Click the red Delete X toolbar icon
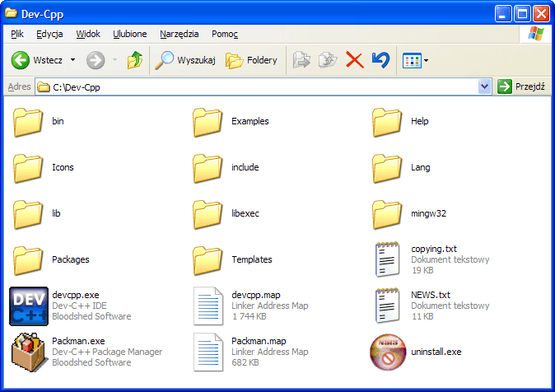This screenshot has height=392, width=555. point(354,60)
